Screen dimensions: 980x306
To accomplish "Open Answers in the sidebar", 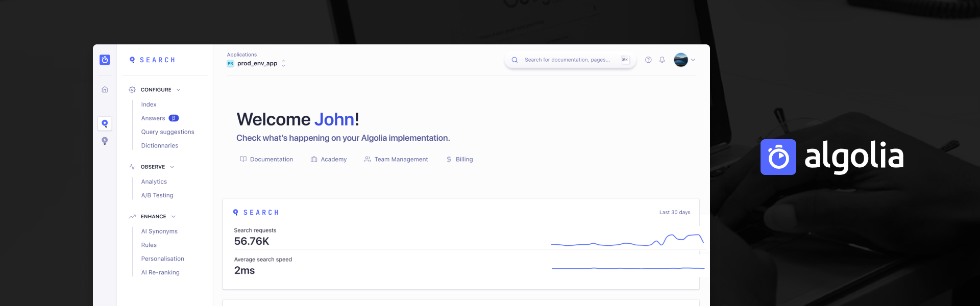I will pyautogui.click(x=153, y=118).
